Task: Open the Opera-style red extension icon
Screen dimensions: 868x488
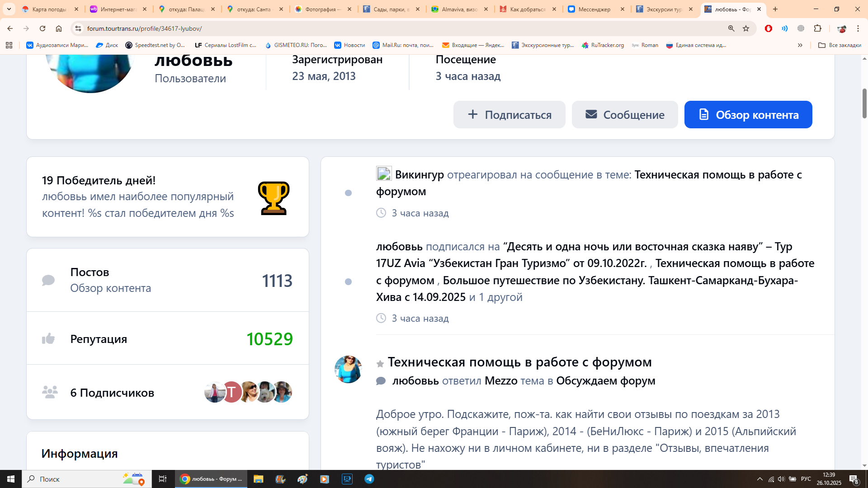Action: (768, 28)
